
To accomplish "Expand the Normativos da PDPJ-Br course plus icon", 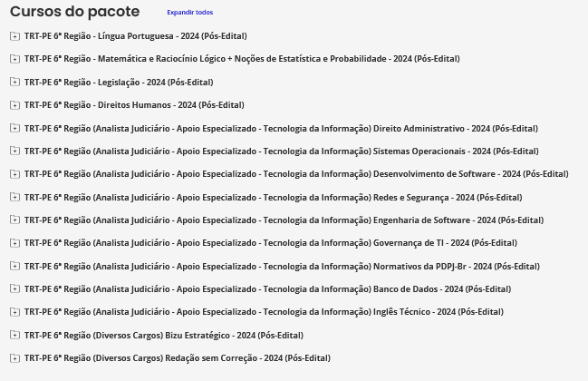I will coord(14,267).
